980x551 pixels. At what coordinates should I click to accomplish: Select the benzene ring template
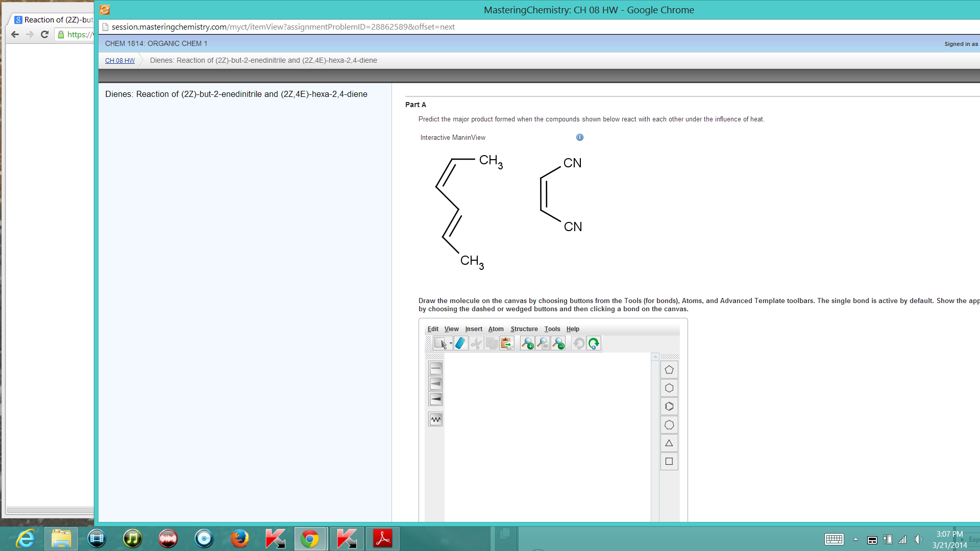tap(669, 406)
